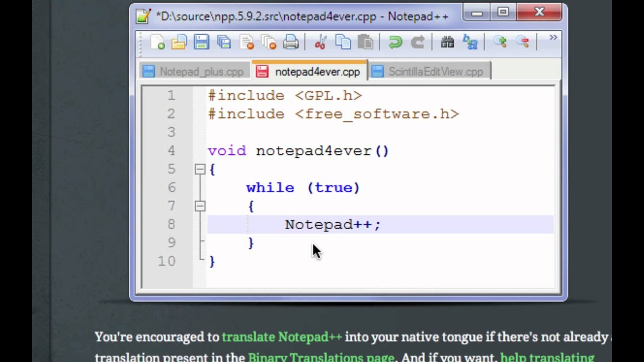The width and height of the screenshot is (644, 362).
Task: Click the 'Notepad++;' statement on line 8
Action: [x=333, y=224]
